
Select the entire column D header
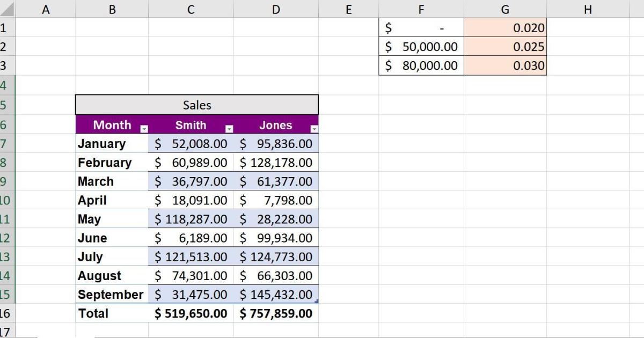click(x=275, y=9)
